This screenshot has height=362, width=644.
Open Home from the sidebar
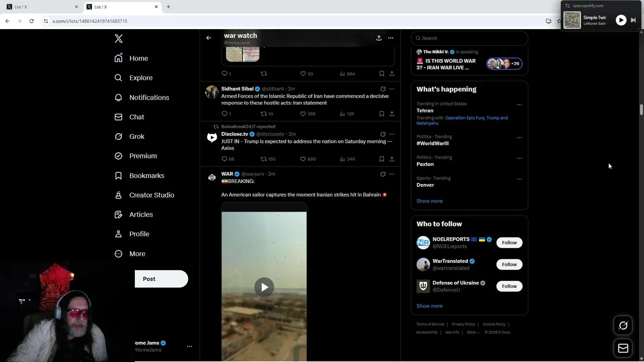131,58
